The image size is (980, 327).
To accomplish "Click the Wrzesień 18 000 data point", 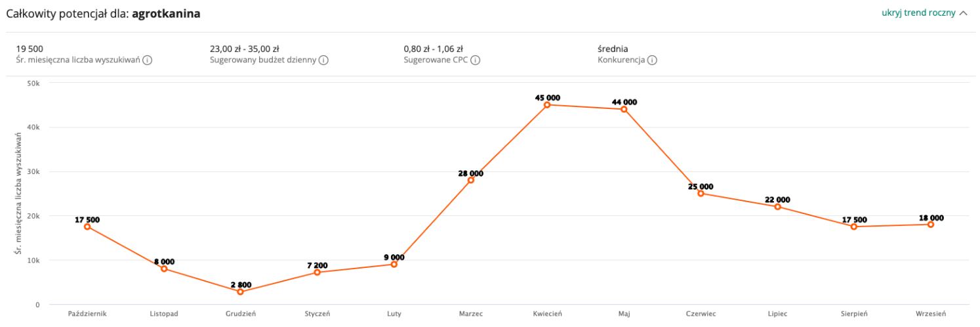I will 930,225.
